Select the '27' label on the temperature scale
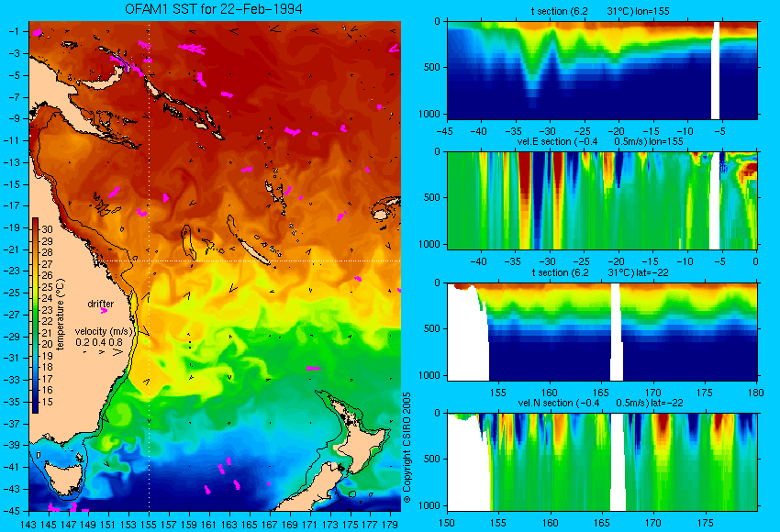Image resolution: width=780 pixels, height=532 pixels. click(x=47, y=264)
